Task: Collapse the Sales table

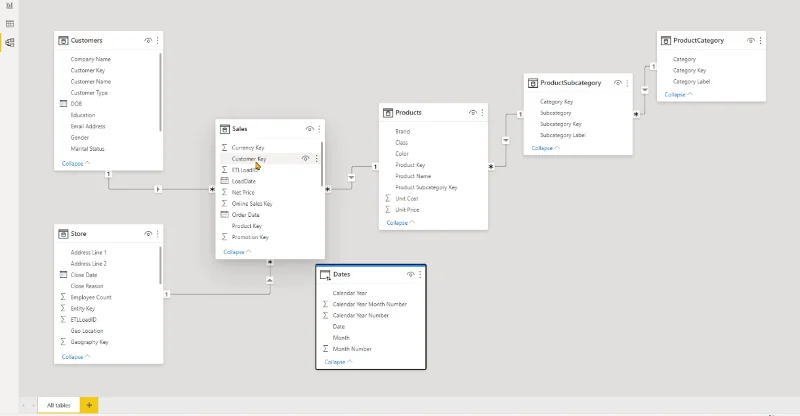Action: point(237,252)
